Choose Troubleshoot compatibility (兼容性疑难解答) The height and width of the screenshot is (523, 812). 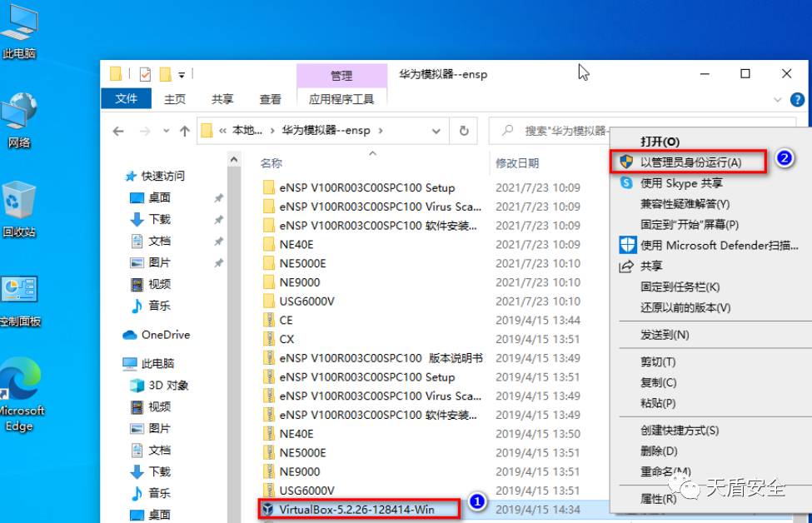(x=685, y=204)
